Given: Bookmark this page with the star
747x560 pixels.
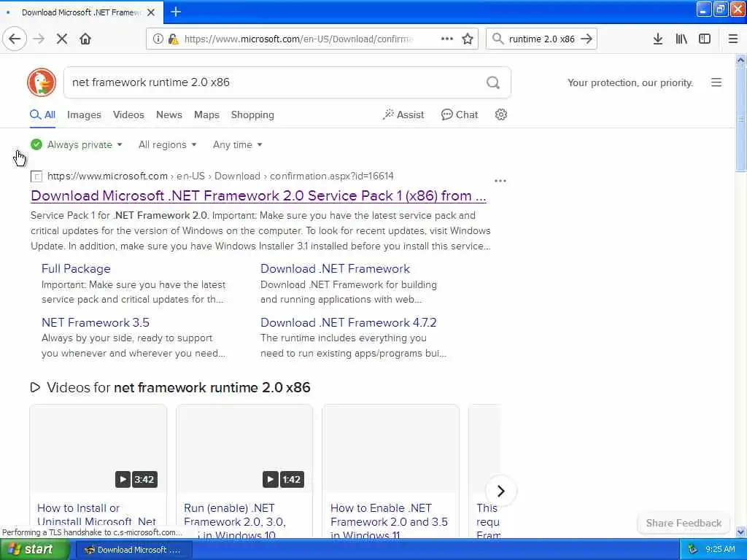Looking at the screenshot, I should [468, 39].
